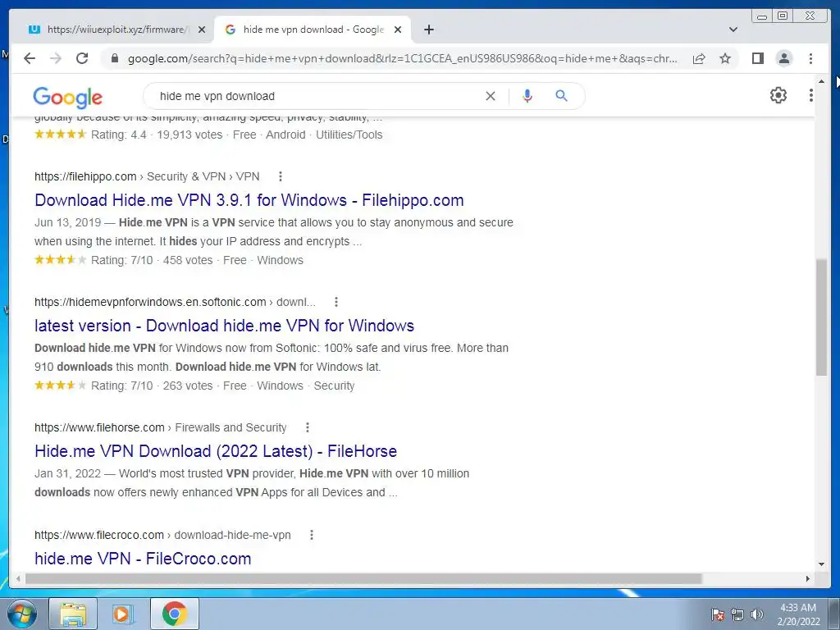Open latest version Download hide.me VPN Softonic link
Image resolution: width=840 pixels, height=630 pixels.
[224, 325]
